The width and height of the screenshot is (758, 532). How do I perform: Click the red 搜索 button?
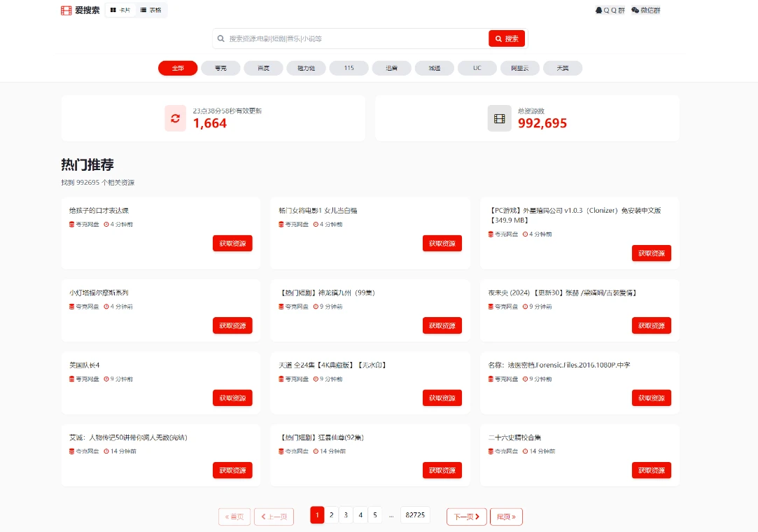[x=507, y=38]
